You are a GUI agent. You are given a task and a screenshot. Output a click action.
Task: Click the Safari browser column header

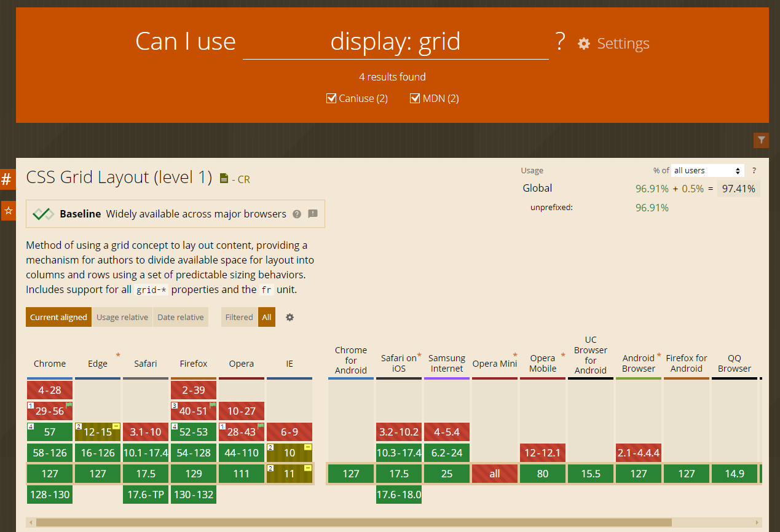point(146,364)
